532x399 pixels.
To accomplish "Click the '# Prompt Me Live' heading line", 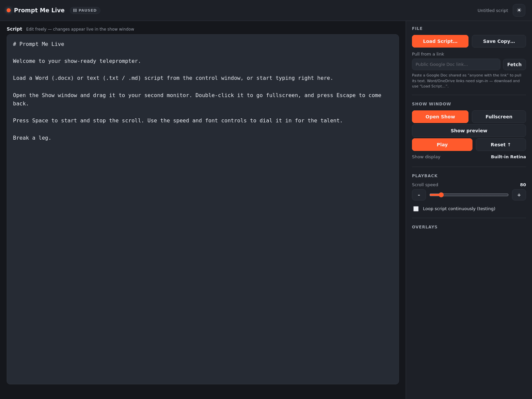I will [39, 44].
